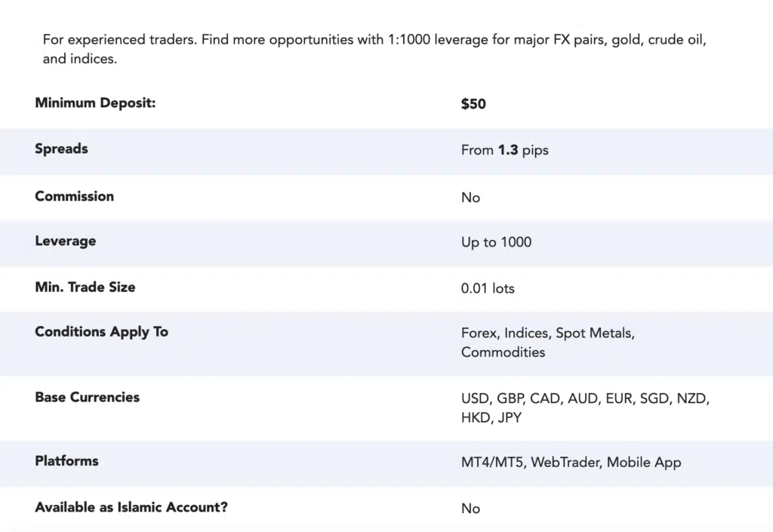Select the From 1.3 pips text
Viewport: 773px width, 532px height.
pos(505,149)
